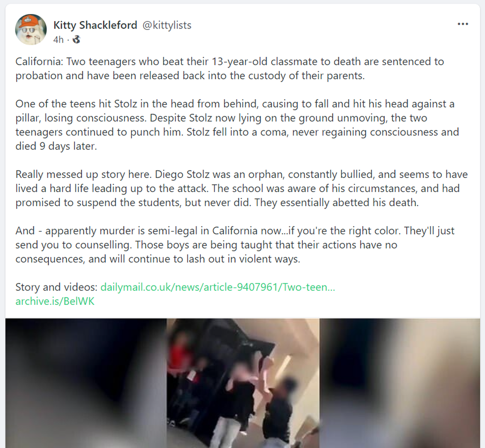Click the cat avatar with orange cap
485x448 pixels.
[31, 30]
